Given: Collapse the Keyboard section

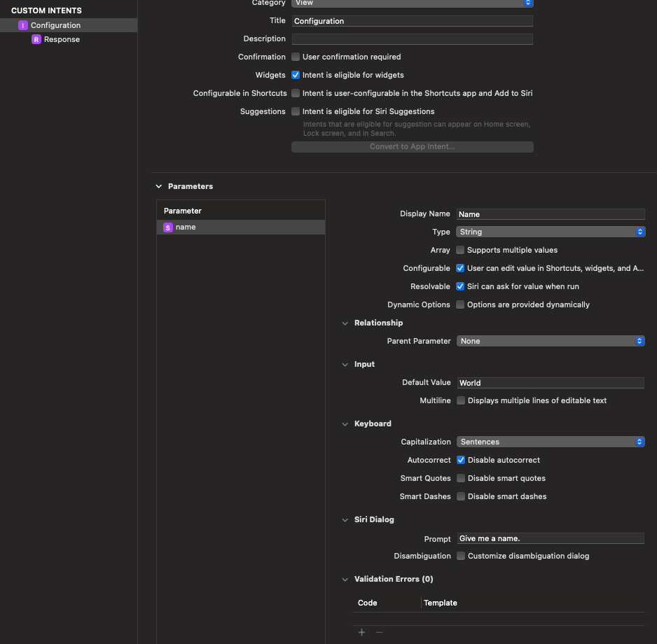Looking at the screenshot, I should pyautogui.click(x=345, y=423).
